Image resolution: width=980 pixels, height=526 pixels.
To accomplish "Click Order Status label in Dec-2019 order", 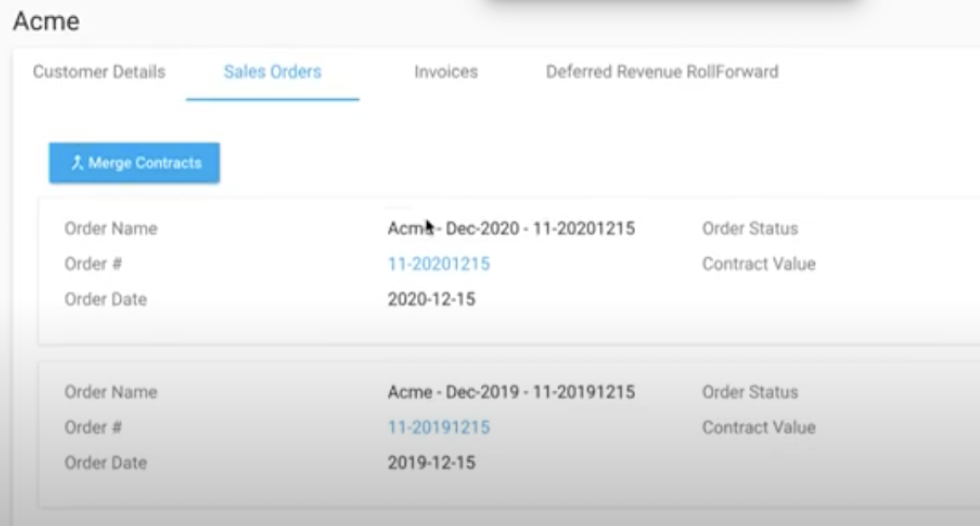I will coord(750,392).
